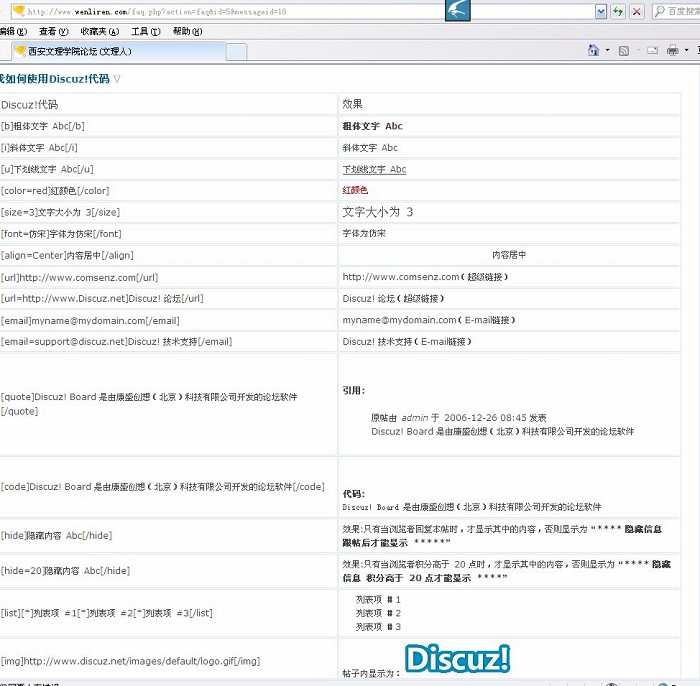
Task: Open the address bar history dropdown
Action: tap(601, 12)
